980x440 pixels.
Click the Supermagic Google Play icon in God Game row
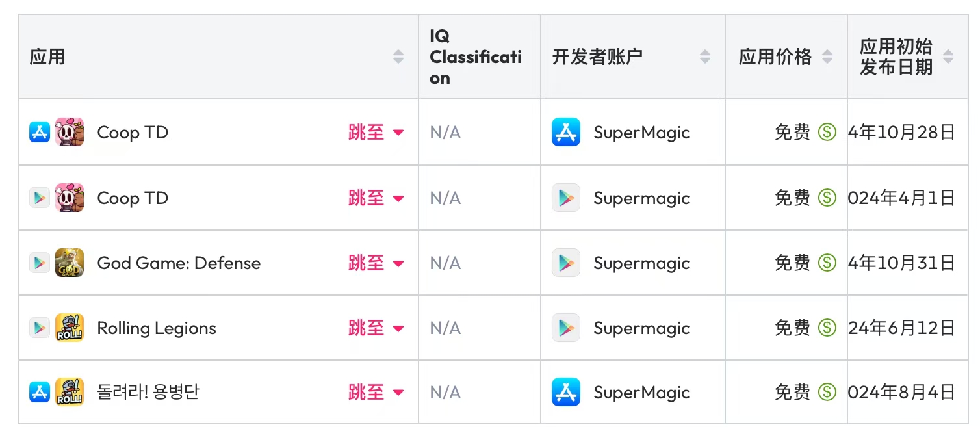(x=566, y=263)
